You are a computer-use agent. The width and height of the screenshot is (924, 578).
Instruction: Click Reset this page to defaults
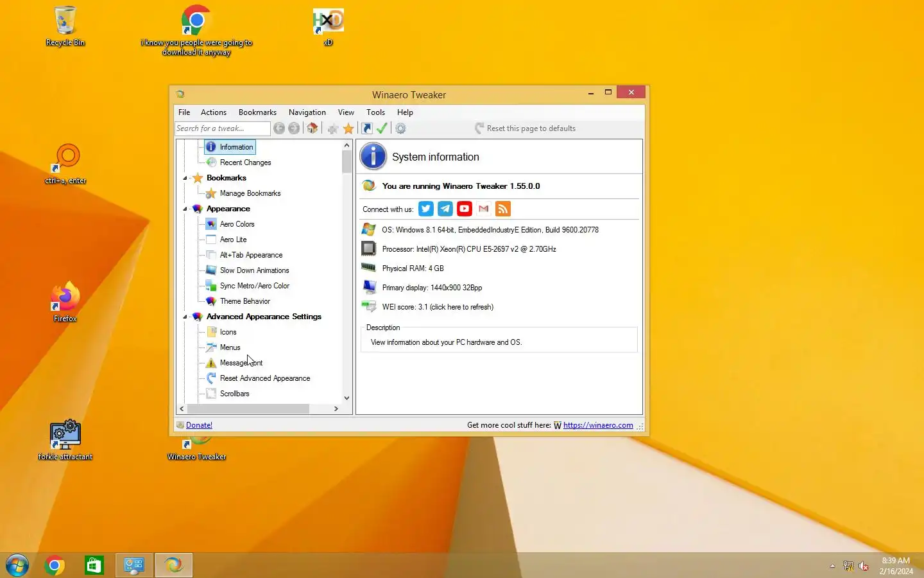tap(525, 128)
